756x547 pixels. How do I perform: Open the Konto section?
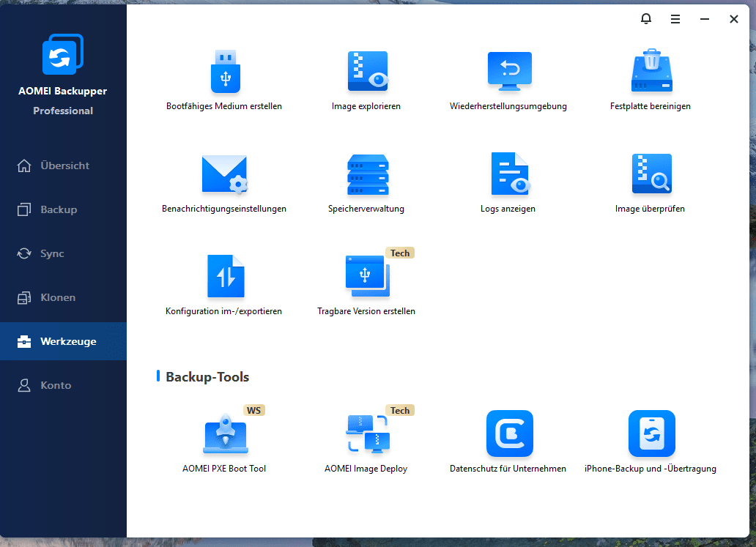coord(63,385)
